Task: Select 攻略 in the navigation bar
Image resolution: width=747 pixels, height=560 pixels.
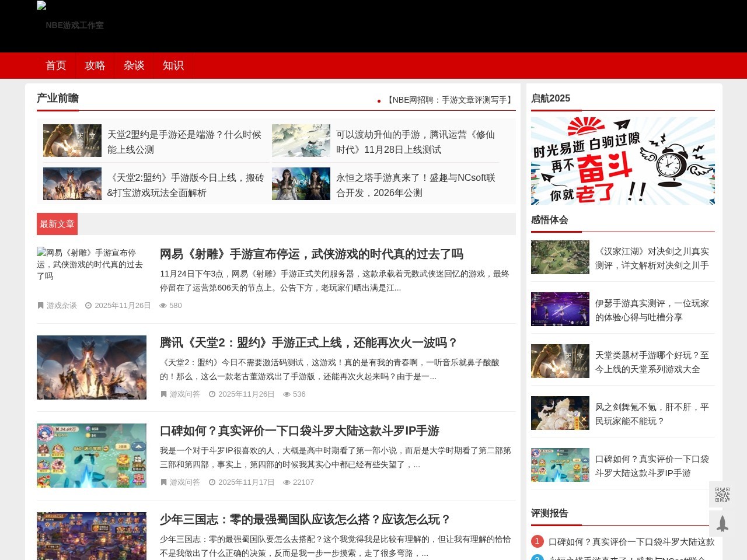Action: click(x=95, y=65)
